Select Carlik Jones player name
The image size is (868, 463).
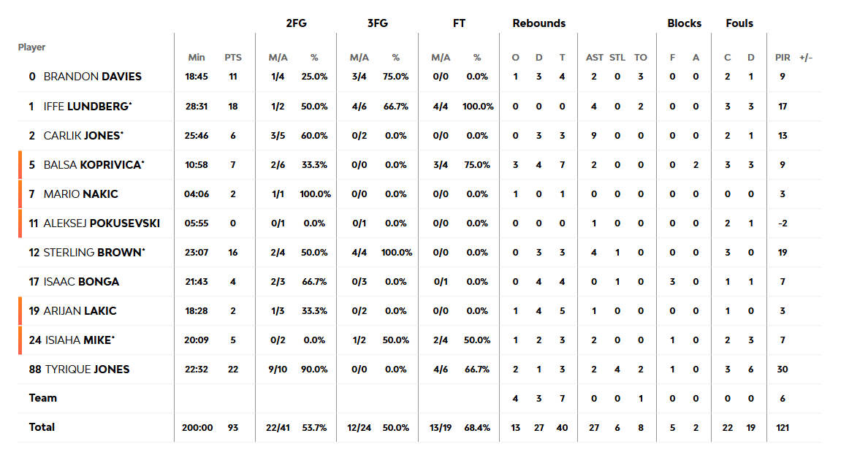tap(83, 136)
